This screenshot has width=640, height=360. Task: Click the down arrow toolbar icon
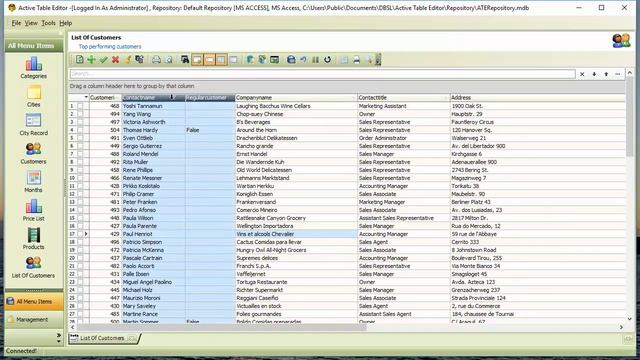pyautogui.click(x=369, y=60)
